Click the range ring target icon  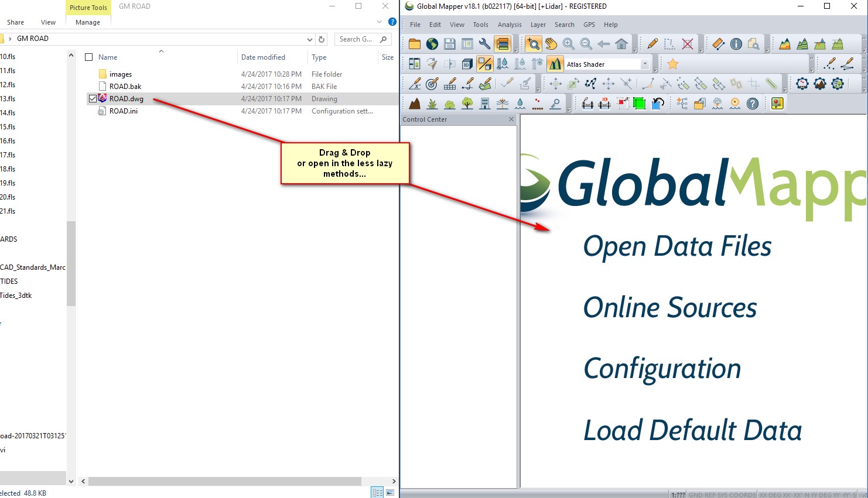(432, 84)
